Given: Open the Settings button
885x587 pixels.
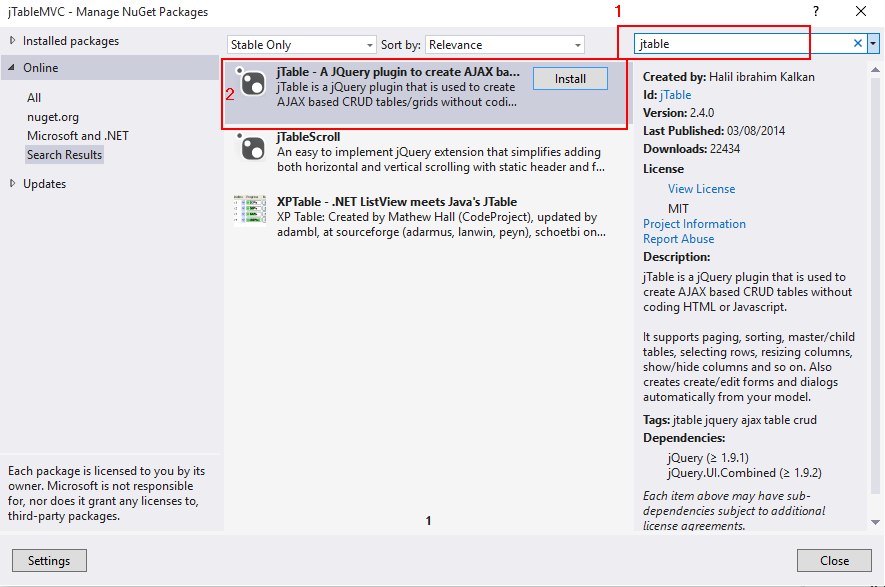Looking at the screenshot, I should click(x=49, y=560).
